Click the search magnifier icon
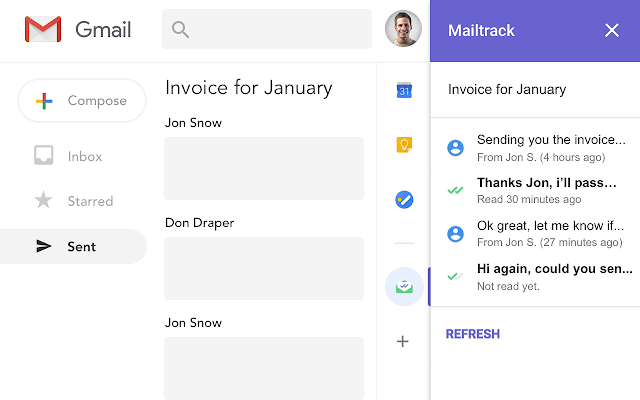The width and height of the screenshot is (640, 400). point(181,30)
